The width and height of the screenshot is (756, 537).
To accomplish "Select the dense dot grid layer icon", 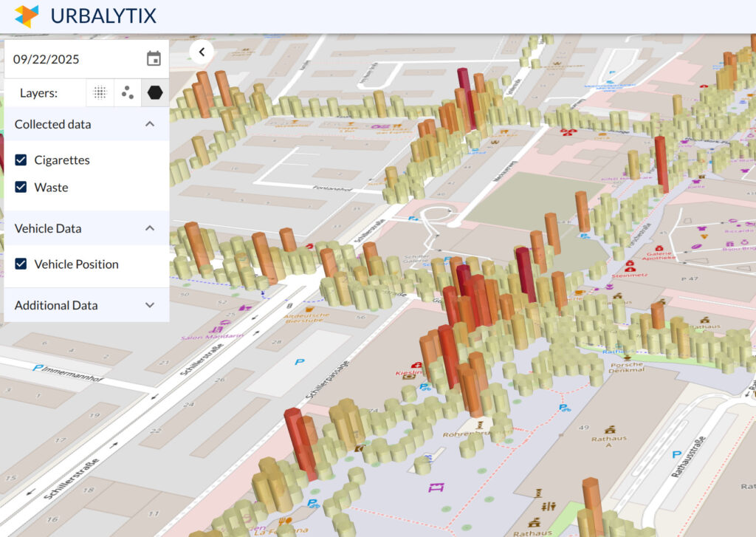I will pos(100,92).
